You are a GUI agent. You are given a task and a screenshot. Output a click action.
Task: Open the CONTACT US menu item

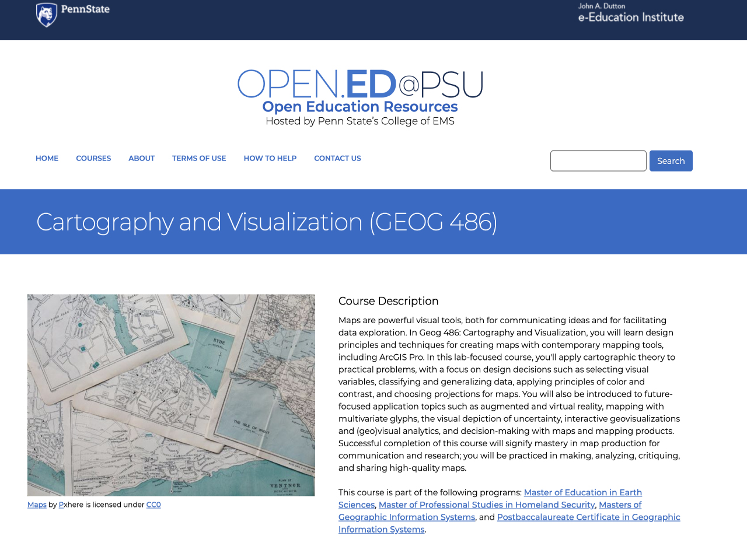pos(337,158)
